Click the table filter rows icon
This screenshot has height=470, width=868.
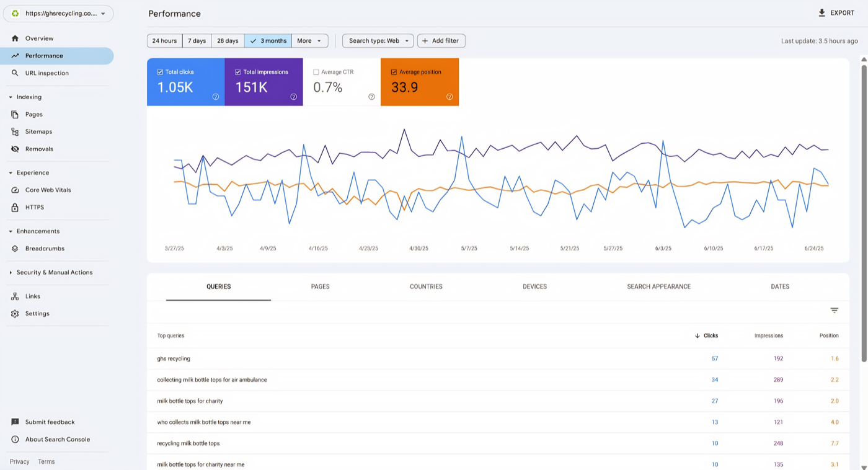(x=835, y=311)
